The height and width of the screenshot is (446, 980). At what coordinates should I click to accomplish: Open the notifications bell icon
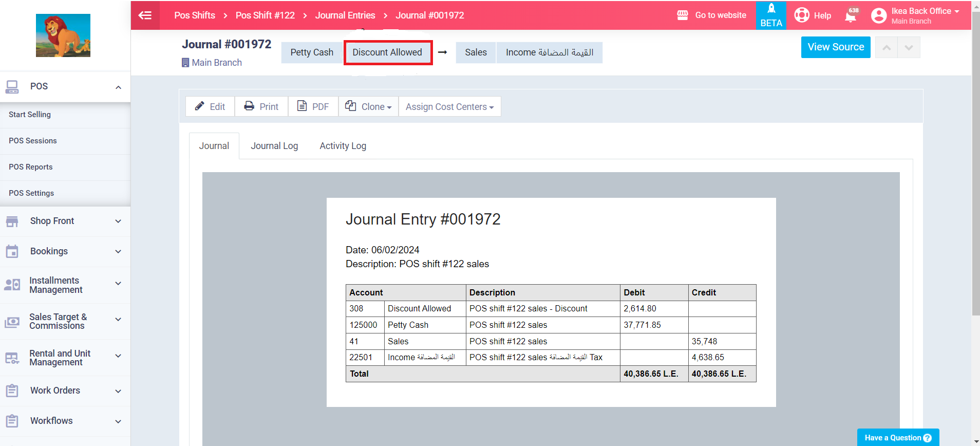tap(851, 16)
